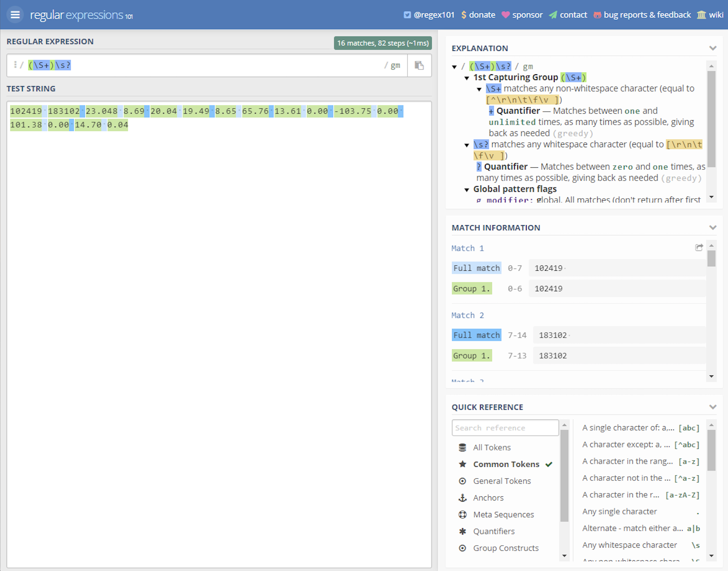The image size is (728, 571).
Task: Collapse the Global pattern flags node
Action: point(466,190)
